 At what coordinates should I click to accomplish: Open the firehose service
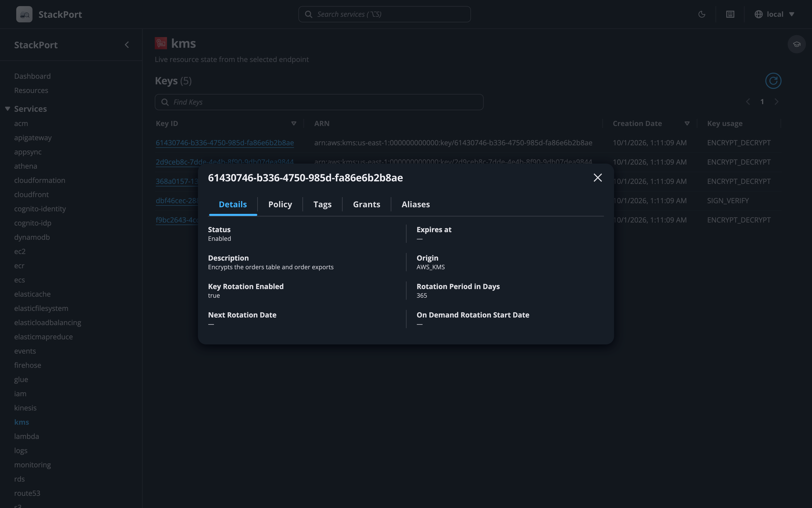pyautogui.click(x=28, y=365)
